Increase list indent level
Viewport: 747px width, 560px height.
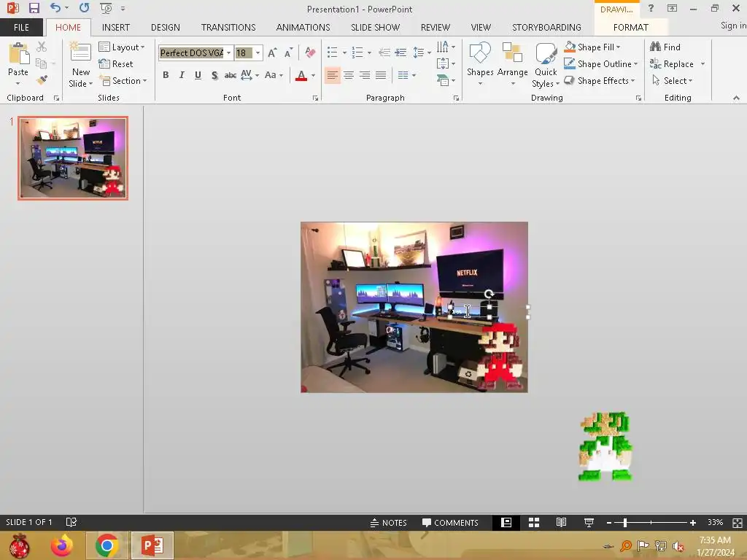[x=400, y=52]
